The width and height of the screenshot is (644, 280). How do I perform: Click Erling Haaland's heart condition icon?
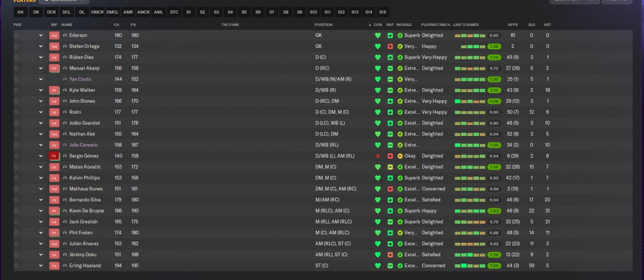[x=378, y=266]
